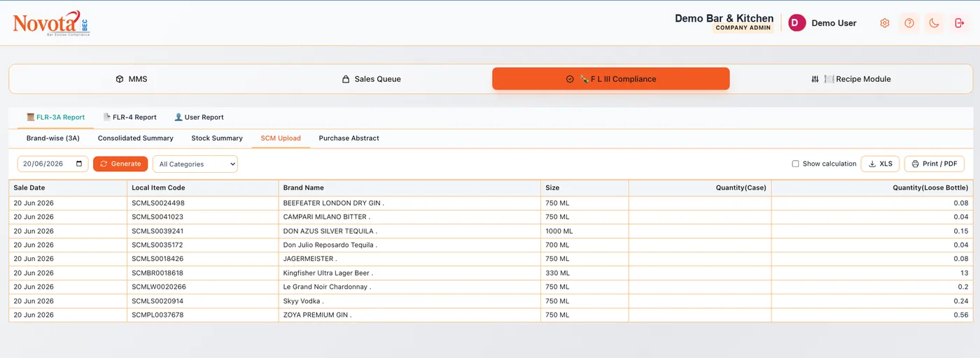Click the COMPANY ADMIN badge
This screenshot has height=358, width=980.
coord(743,28)
